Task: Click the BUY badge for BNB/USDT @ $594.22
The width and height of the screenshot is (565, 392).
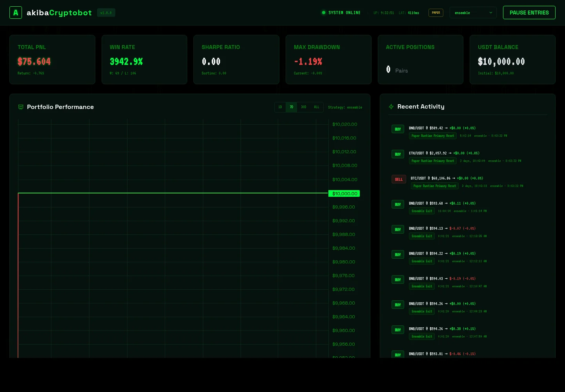Action: (x=398, y=254)
